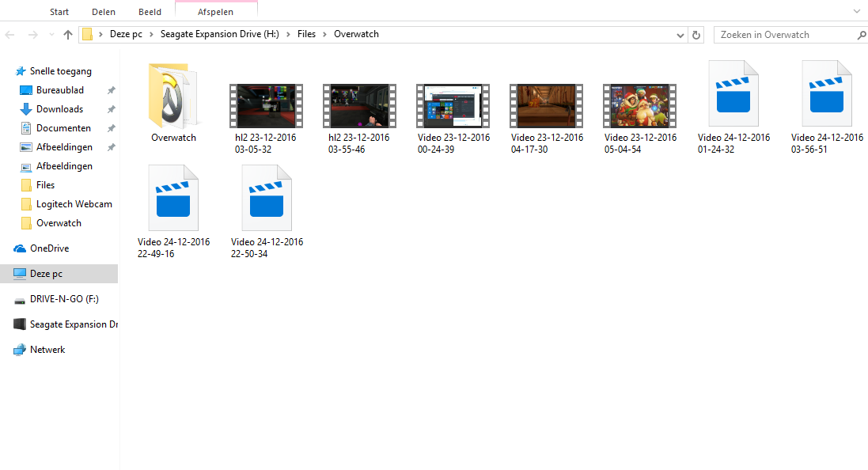This screenshot has width=868, height=470.
Task: Click Deze pc in the address path
Action: (x=127, y=34)
